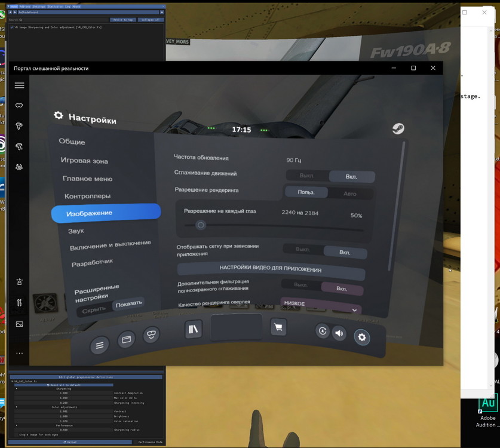The height and width of the screenshot is (448, 500).
Task: Click Показать advanced settings button
Action: [x=128, y=304]
